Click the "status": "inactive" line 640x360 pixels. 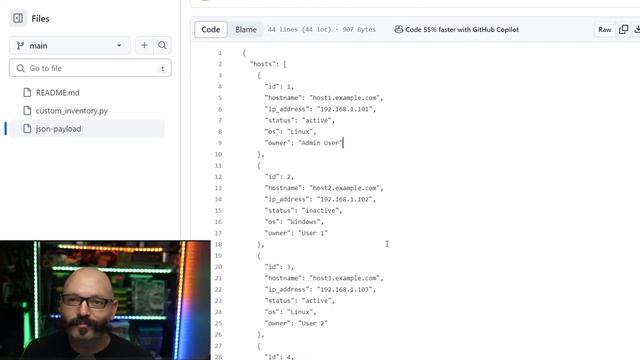(x=304, y=211)
